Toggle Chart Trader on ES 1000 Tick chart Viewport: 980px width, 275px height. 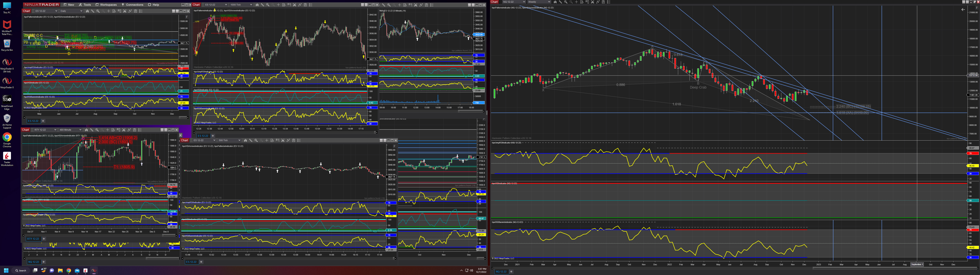pos(289,5)
